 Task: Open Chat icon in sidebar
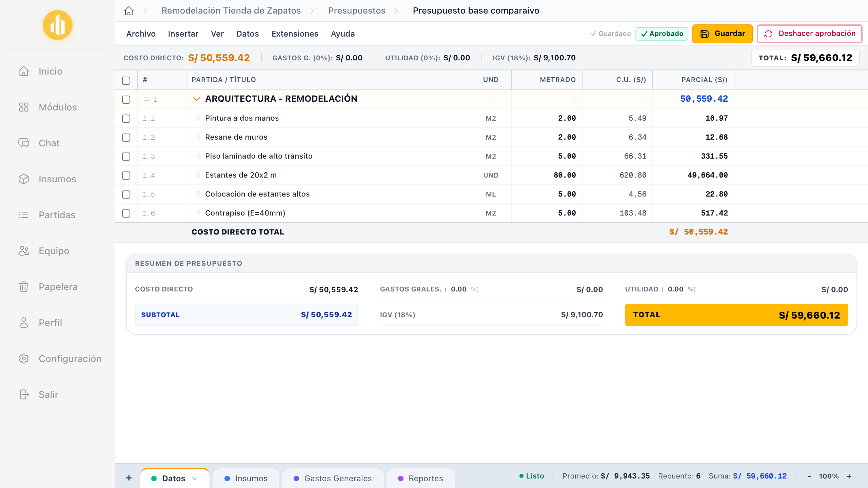pos(24,143)
